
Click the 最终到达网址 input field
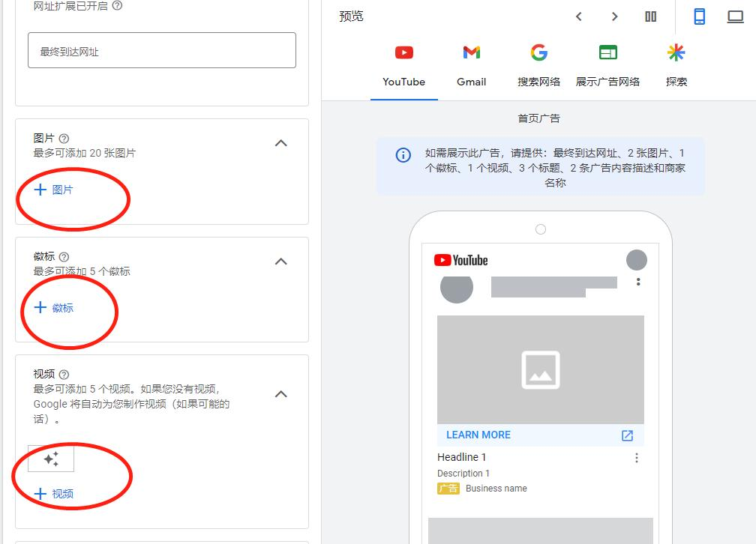161,49
